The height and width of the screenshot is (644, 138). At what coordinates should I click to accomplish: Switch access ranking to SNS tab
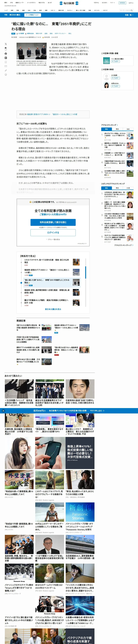128,129
